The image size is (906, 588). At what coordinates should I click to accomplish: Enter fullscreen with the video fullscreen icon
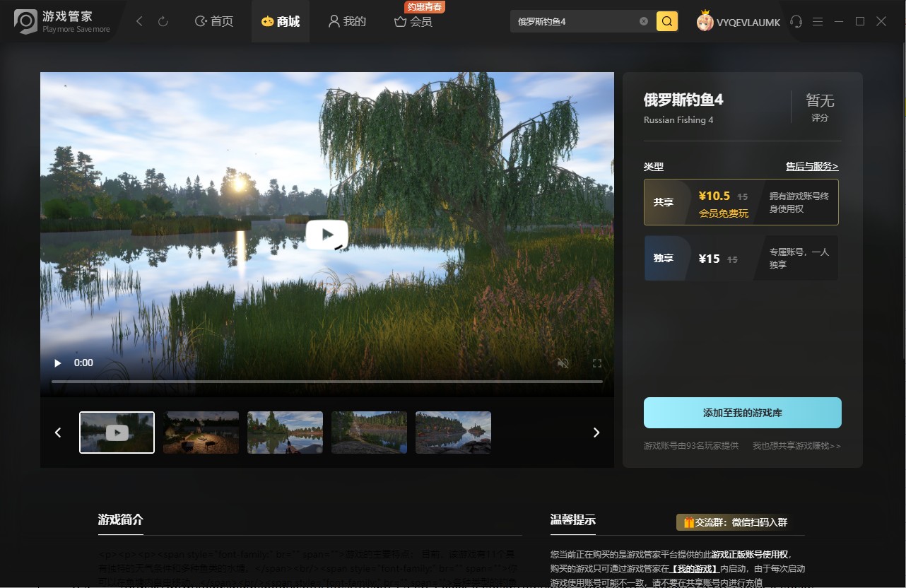point(597,363)
